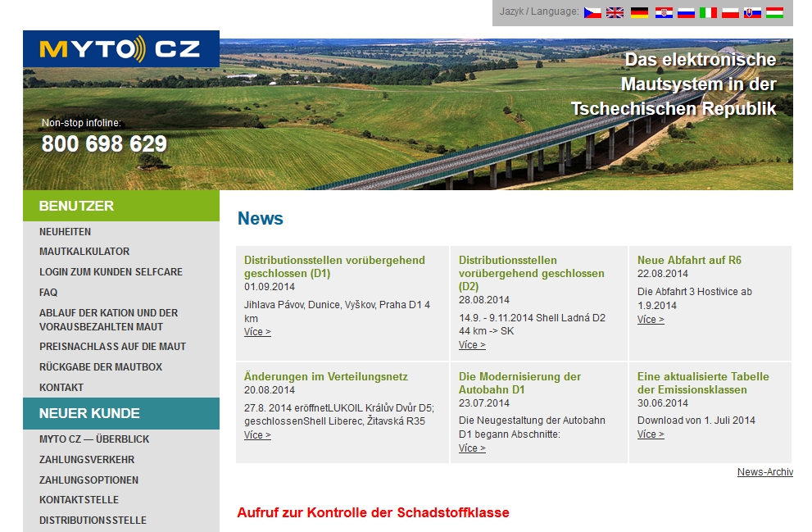Image resolution: width=812 pixels, height=532 pixels.
Task: Click the Das elektronische Mautsystem banner slogan
Action: point(674,84)
